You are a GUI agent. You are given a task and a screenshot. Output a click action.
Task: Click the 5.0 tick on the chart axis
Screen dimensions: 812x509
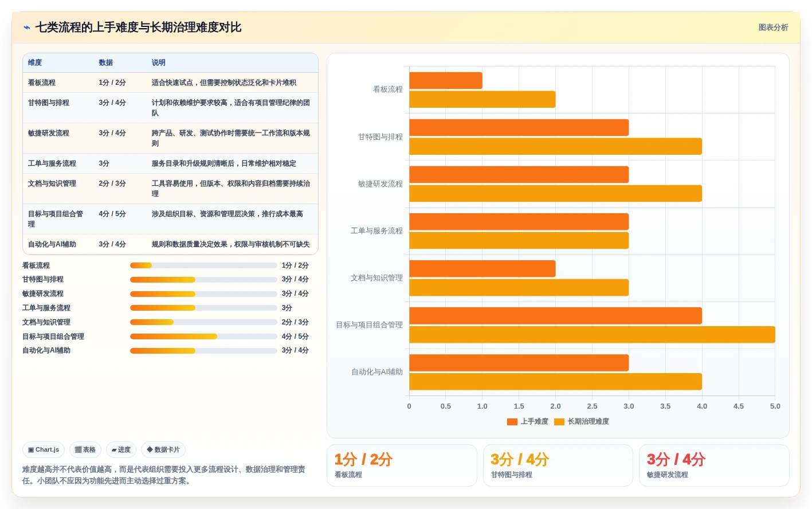(775, 406)
